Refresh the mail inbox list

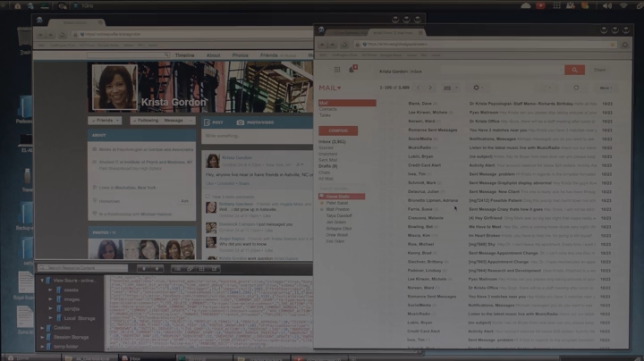[576, 88]
